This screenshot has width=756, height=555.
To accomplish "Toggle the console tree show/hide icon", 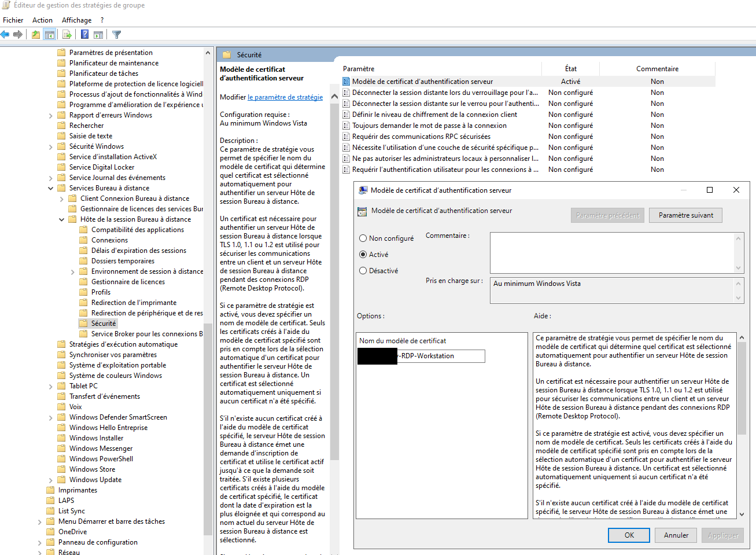I will (x=50, y=35).
